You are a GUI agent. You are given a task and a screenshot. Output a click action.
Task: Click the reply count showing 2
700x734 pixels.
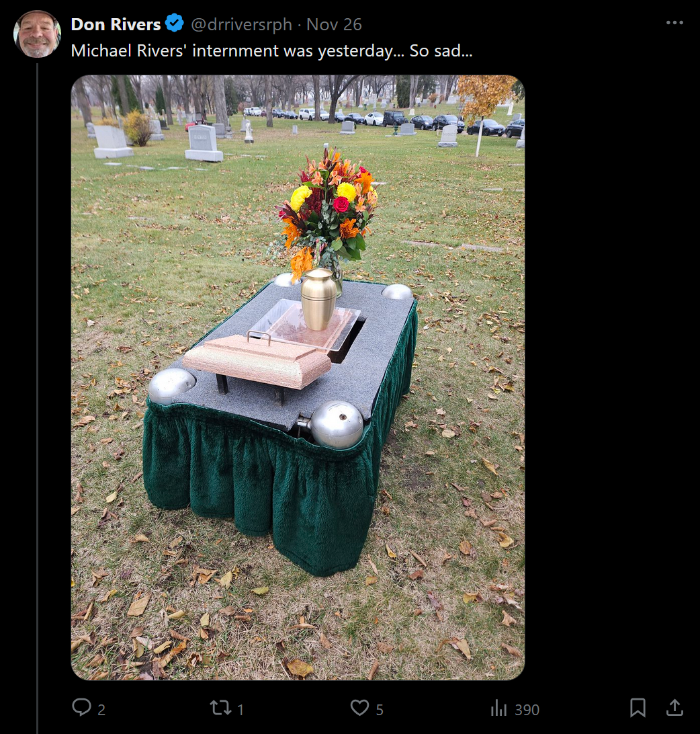click(x=101, y=710)
